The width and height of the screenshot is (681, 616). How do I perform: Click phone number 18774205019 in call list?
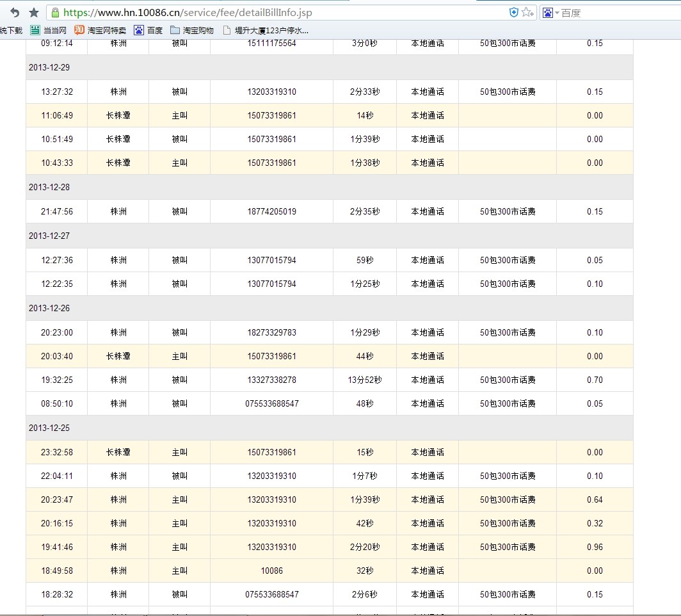tap(271, 211)
